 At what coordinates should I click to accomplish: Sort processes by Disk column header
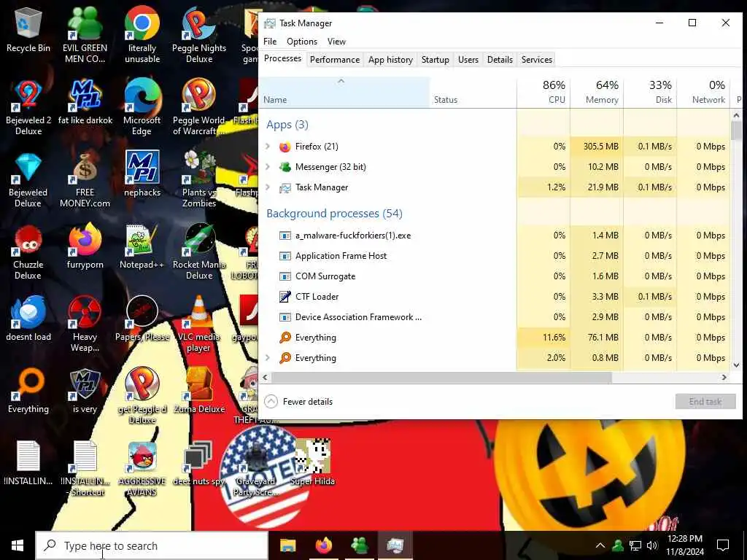(650, 93)
